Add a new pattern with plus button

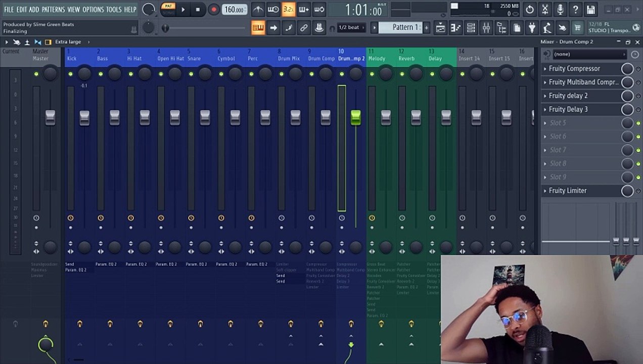pos(427,27)
